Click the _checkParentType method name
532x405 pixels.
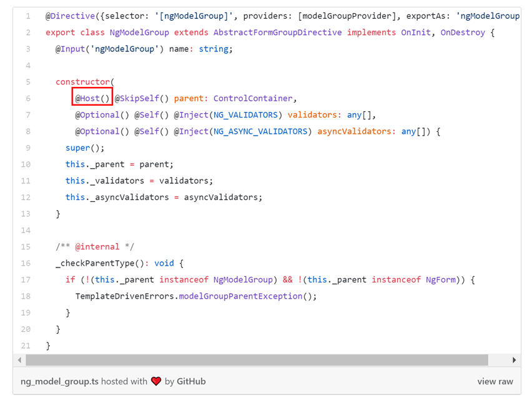(95, 263)
